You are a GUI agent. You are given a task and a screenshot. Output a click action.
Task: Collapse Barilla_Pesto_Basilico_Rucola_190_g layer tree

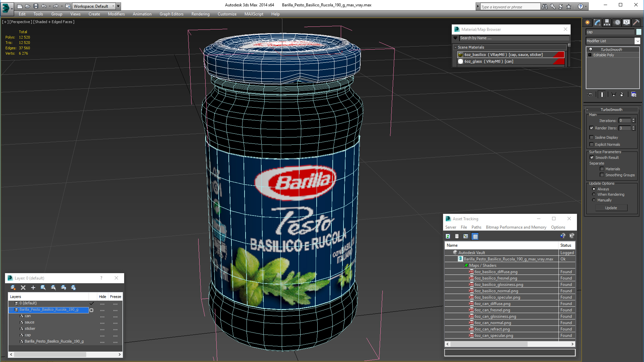click(11, 310)
